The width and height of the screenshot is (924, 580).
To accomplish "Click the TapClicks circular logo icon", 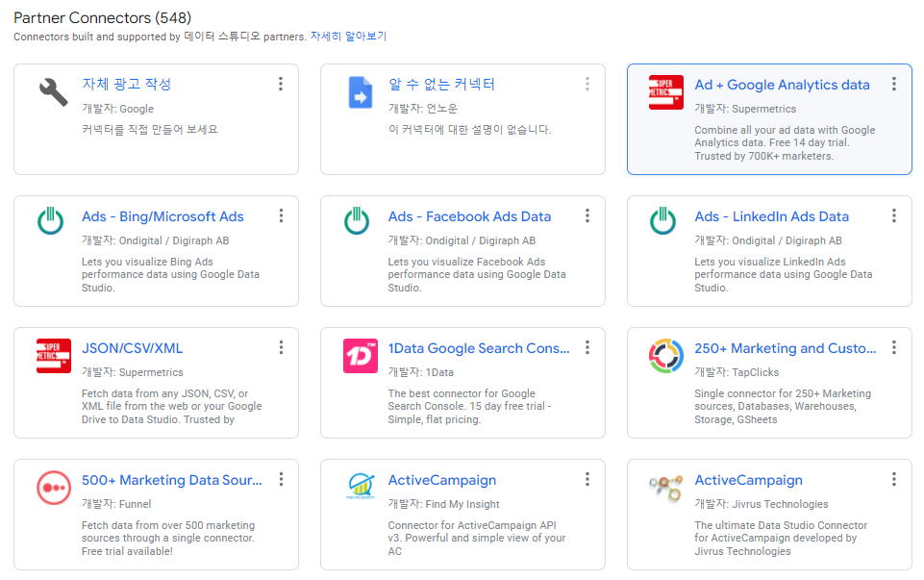I will [666, 356].
